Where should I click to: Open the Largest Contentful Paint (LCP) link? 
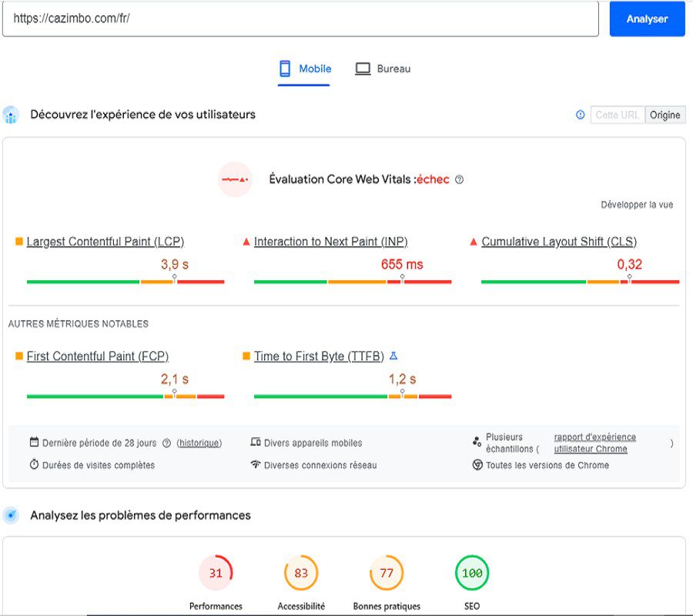pyautogui.click(x=105, y=242)
